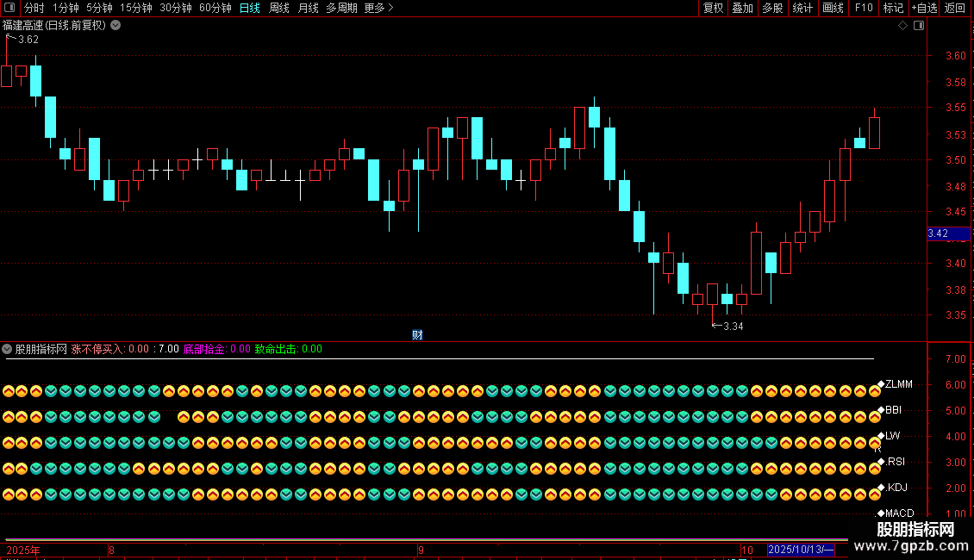This screenshot has width=974, height=560.
Task: Click the KDJ indicator row label
Action: click(x=897, y=488)
